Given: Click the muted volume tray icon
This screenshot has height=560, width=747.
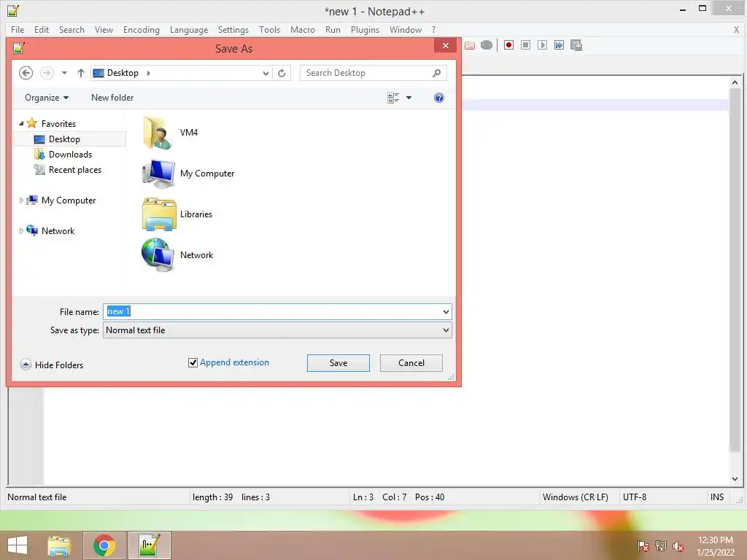Looking at the screenshot, I should pos(678,546).
